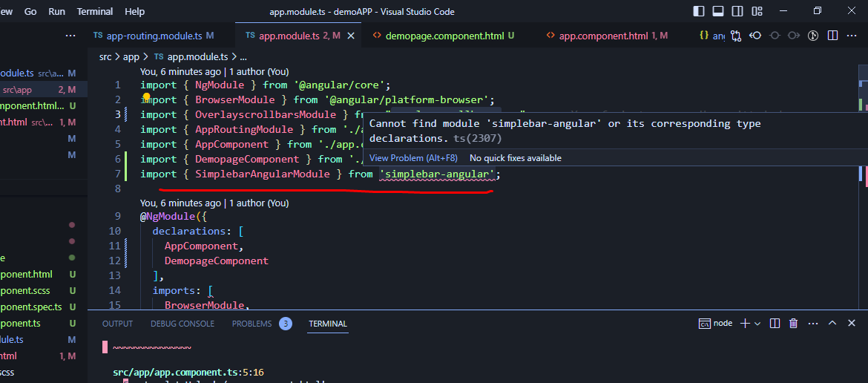Toggle the Secondary Side Bar layout icon
Screen dimensions: 868x383
737,11
